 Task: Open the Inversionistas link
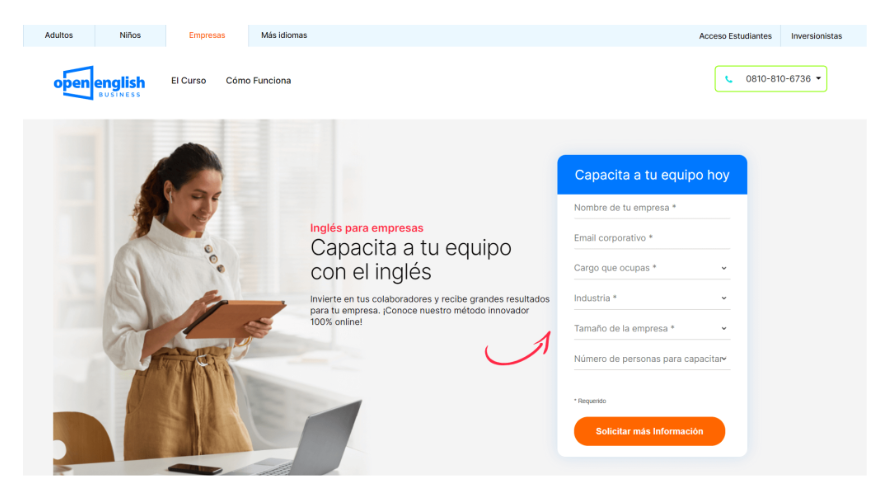coord(816,36)
